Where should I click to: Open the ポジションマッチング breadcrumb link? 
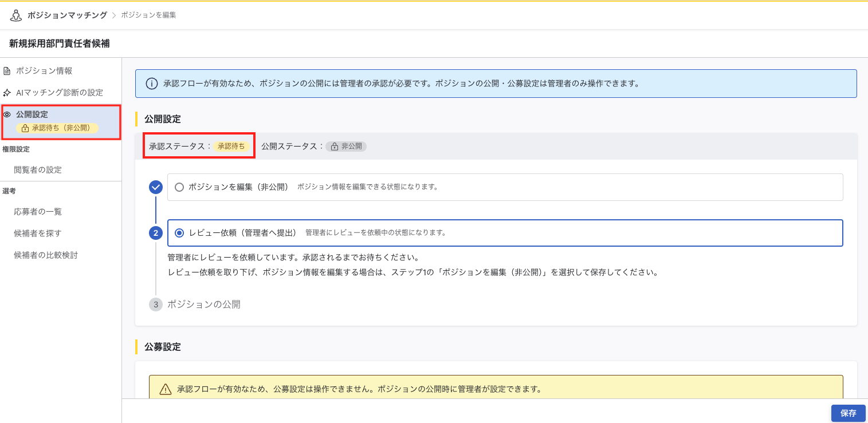tap(67, 15)
